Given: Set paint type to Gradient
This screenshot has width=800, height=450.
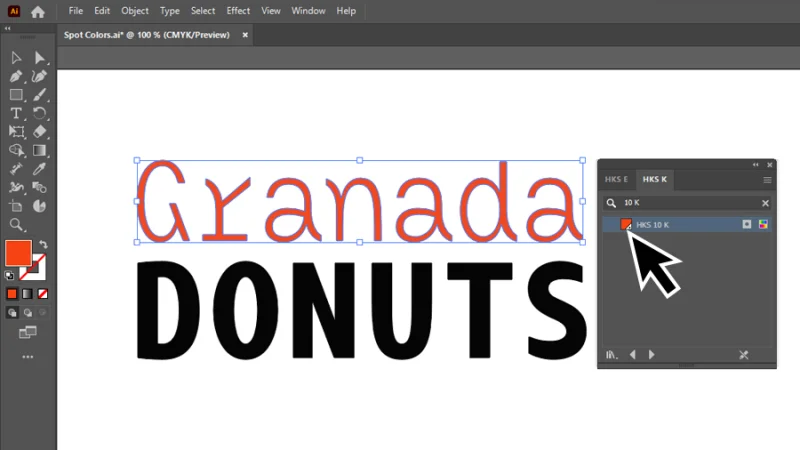Looking at the screenshot, I should pos(27,294).
